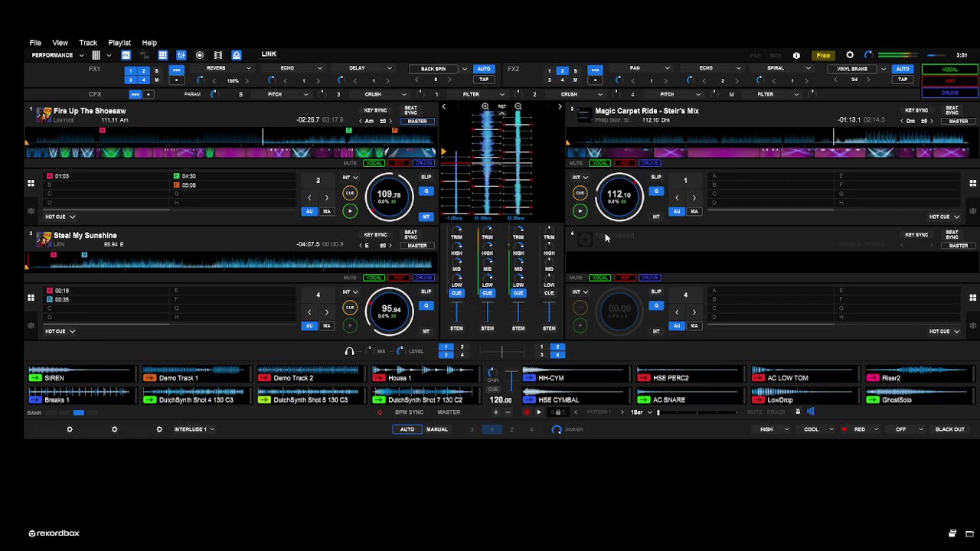Screen dimensions: 980x551
Task: Open the pad grid icon on deck 2
Action: (973, 184)
